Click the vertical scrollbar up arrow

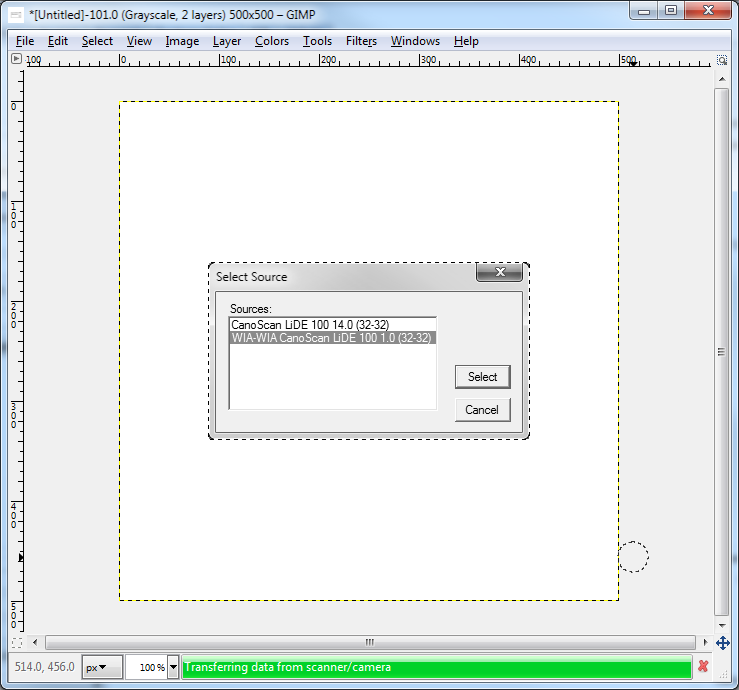(x=722, y=79)
